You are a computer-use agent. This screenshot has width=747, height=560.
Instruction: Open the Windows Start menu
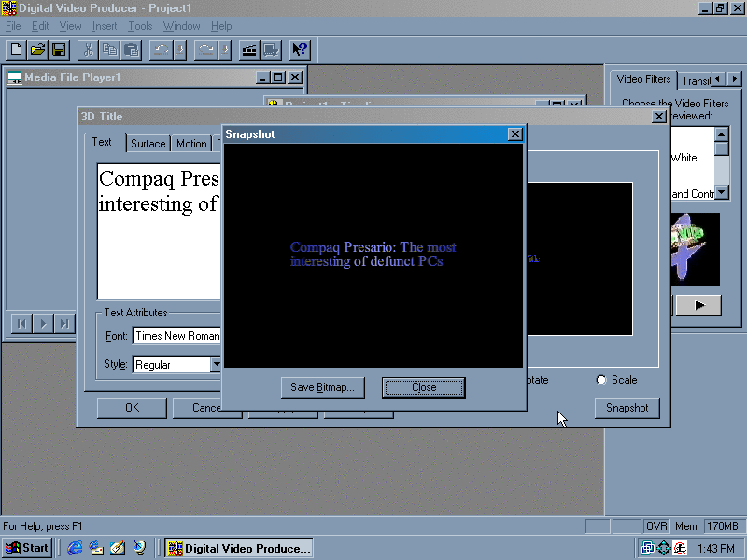27,548
